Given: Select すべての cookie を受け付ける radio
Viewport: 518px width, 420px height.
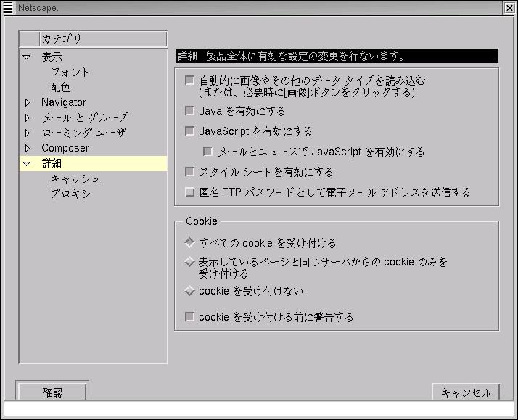Looking at the screenshot, I should [189, 243].
